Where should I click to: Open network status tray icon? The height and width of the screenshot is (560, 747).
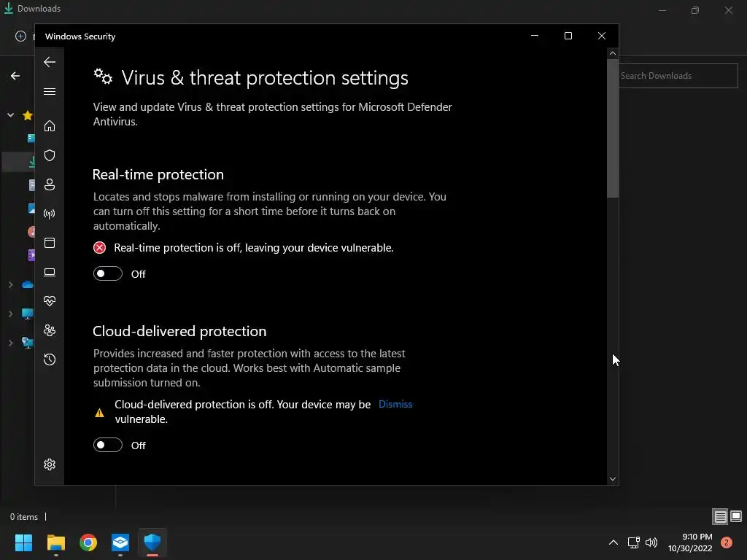(x=634, y=542)
